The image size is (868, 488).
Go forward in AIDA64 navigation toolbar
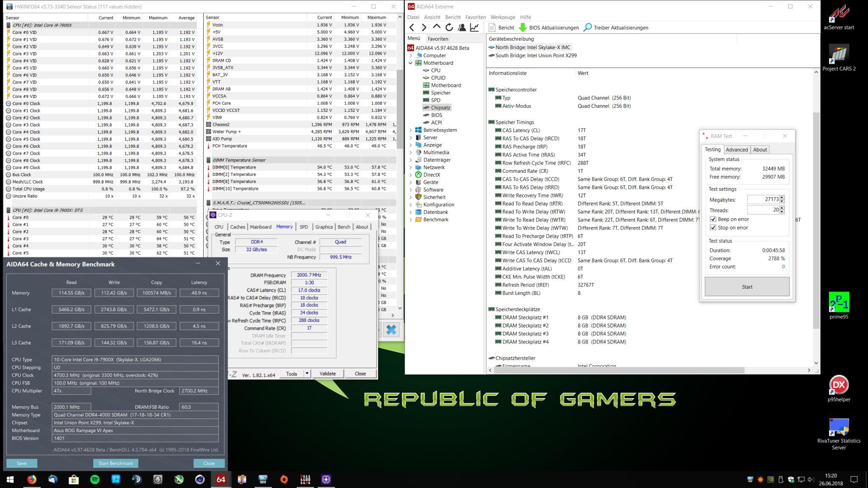424,28
